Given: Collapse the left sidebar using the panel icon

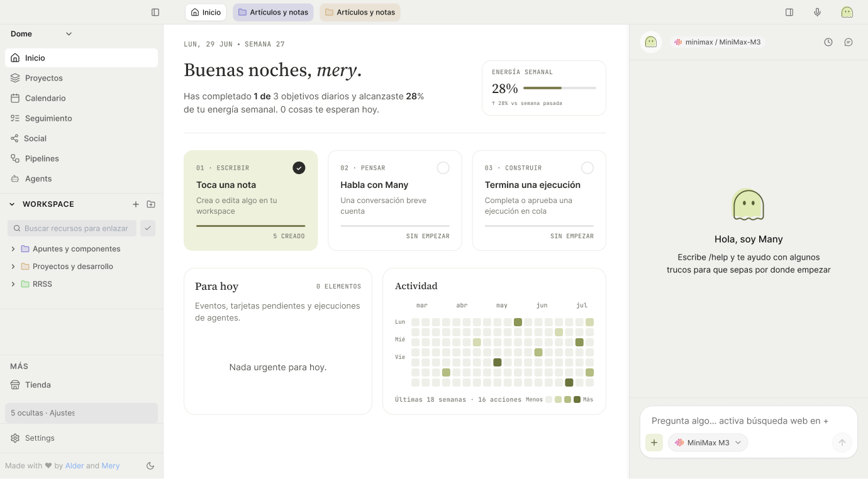Looking at the screenshot, I should click(x=155, y=12).
